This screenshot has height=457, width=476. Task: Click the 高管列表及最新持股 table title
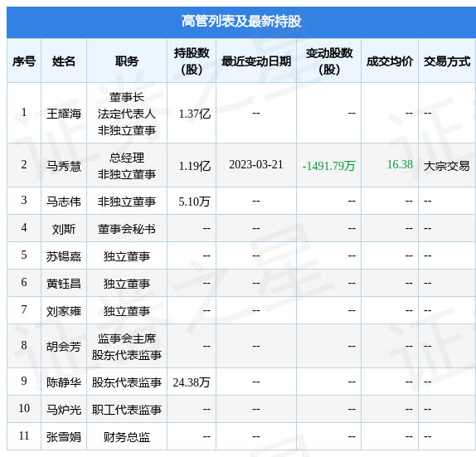pyautogui.click(x=241, y=22)
